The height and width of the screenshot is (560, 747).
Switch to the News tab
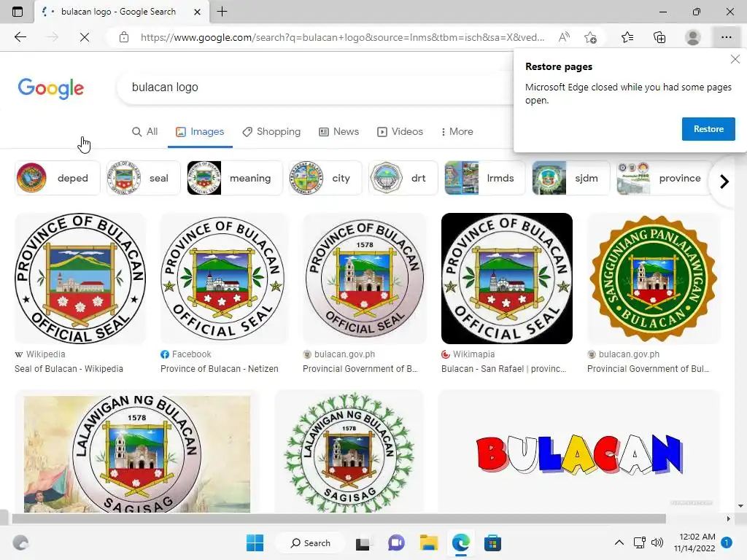[x=338, y=131]
